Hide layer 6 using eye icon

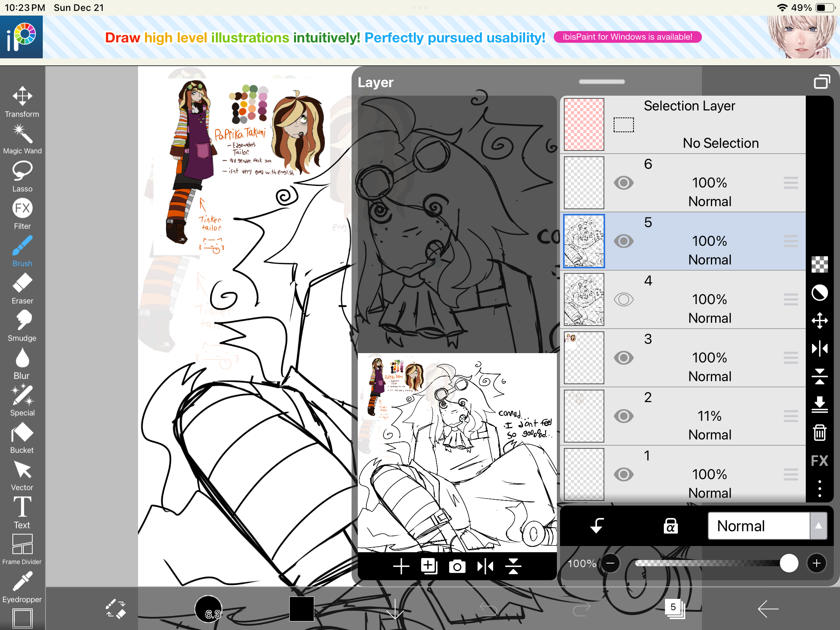click(x=623, y=183)
